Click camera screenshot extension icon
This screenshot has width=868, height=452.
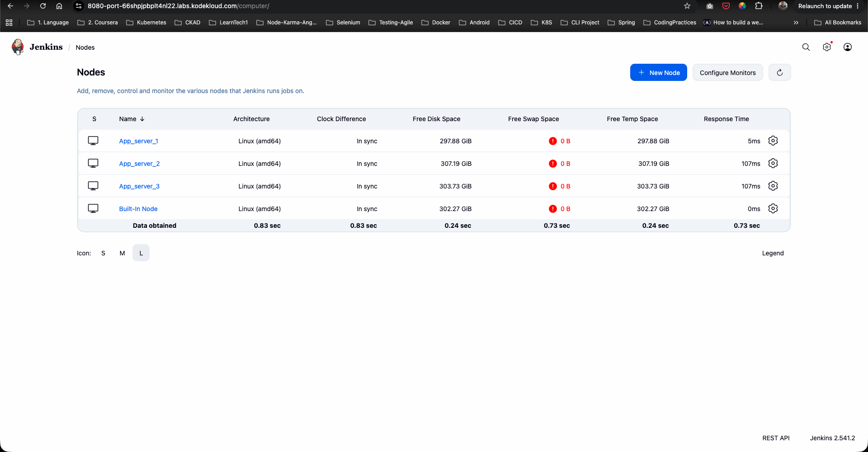click(x=710, y=6)
